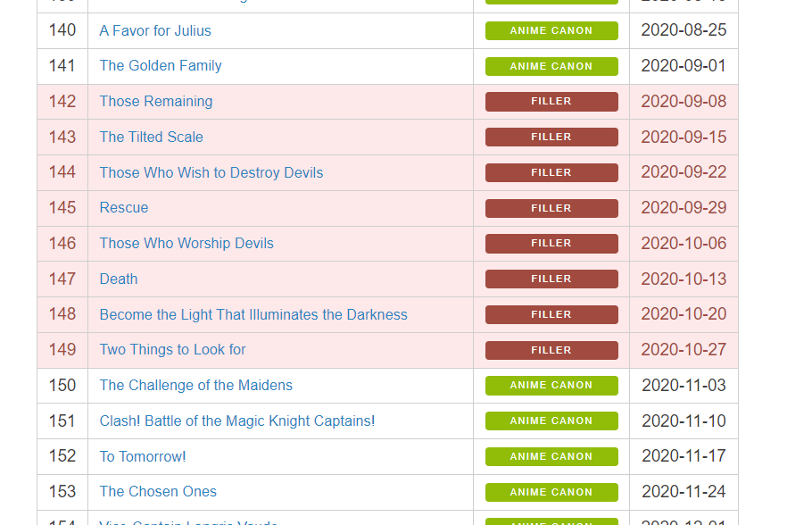The width and height of the screenshot is (812, 525).
Task: Click the date 2020-10-13 cell
Action: pyautogui.click(x=684, y=279)
